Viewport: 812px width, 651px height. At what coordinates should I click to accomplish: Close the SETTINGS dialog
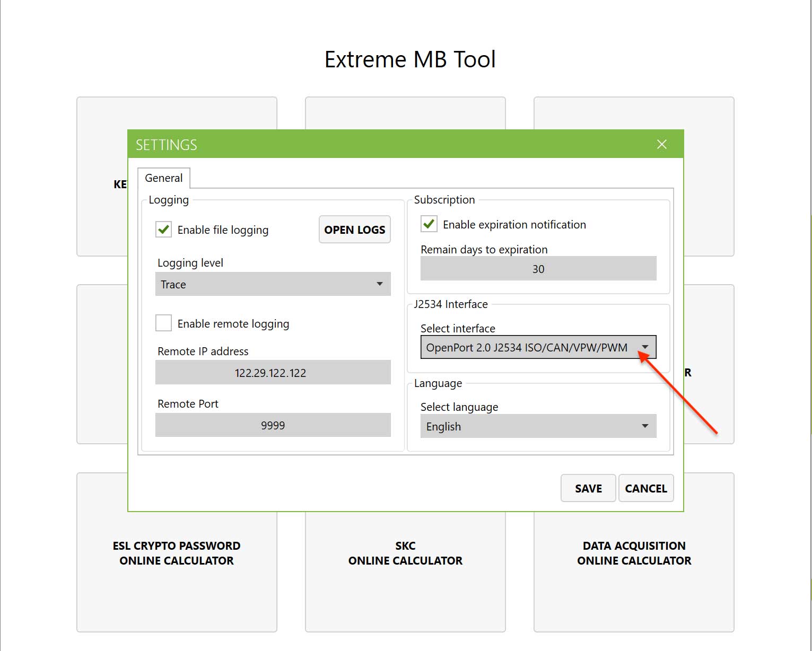(661, 144)
